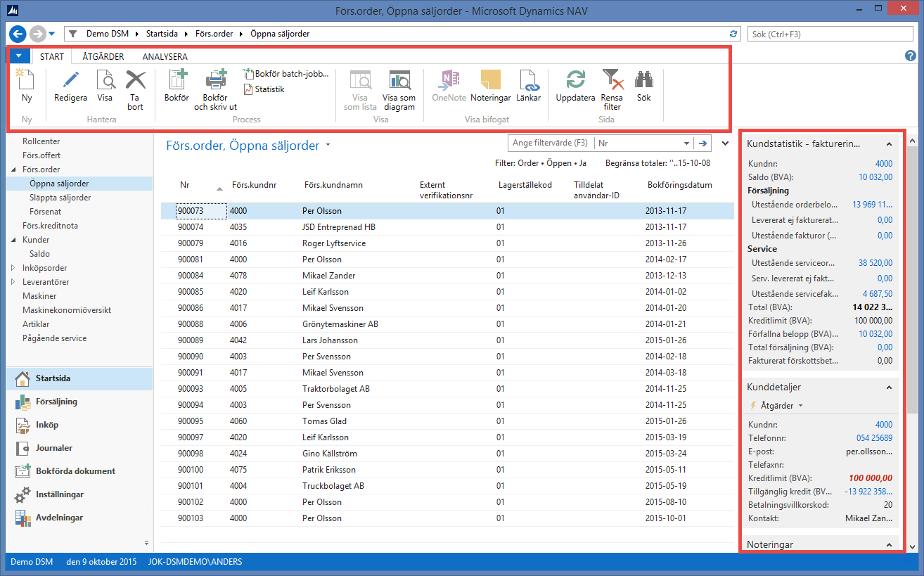The width and height of the screenshot is (924, 576).
Task: Click Visa som diagram icon
Action: pyautogui.click(x=399, y=80)
